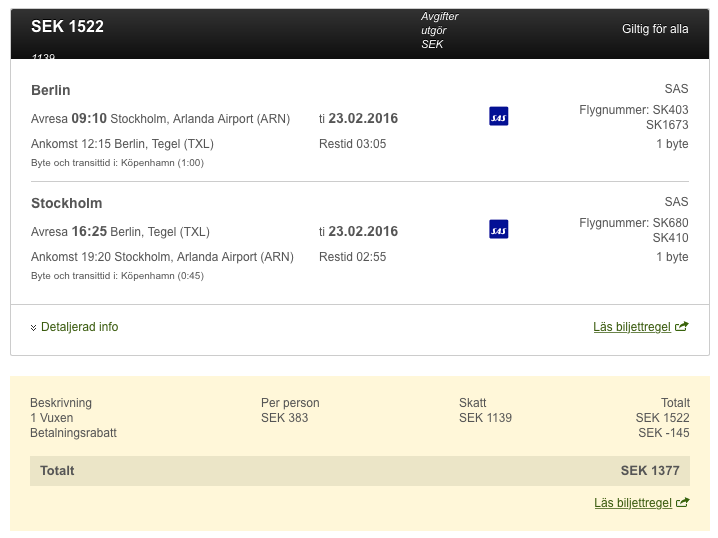Click the SEK 1522 price in the header
718x538 pixels.
pos(67,27)
